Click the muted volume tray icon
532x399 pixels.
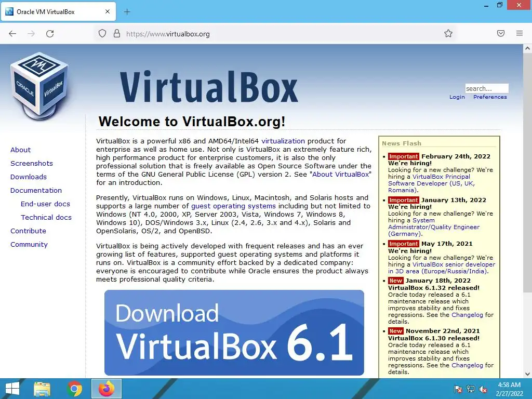tap(483, 389)
